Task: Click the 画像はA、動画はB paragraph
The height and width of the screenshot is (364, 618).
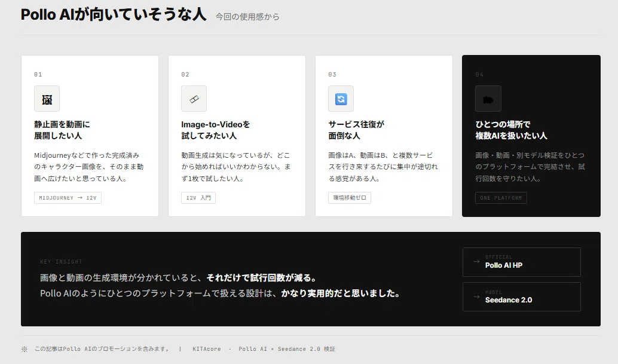Action: 383,167
